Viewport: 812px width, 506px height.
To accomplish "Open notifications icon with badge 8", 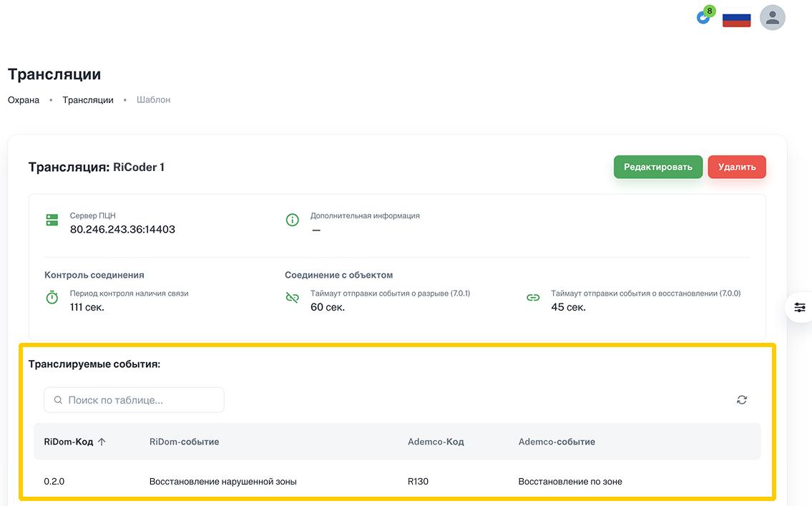I will pyautogui.click(x=705, y=16).
